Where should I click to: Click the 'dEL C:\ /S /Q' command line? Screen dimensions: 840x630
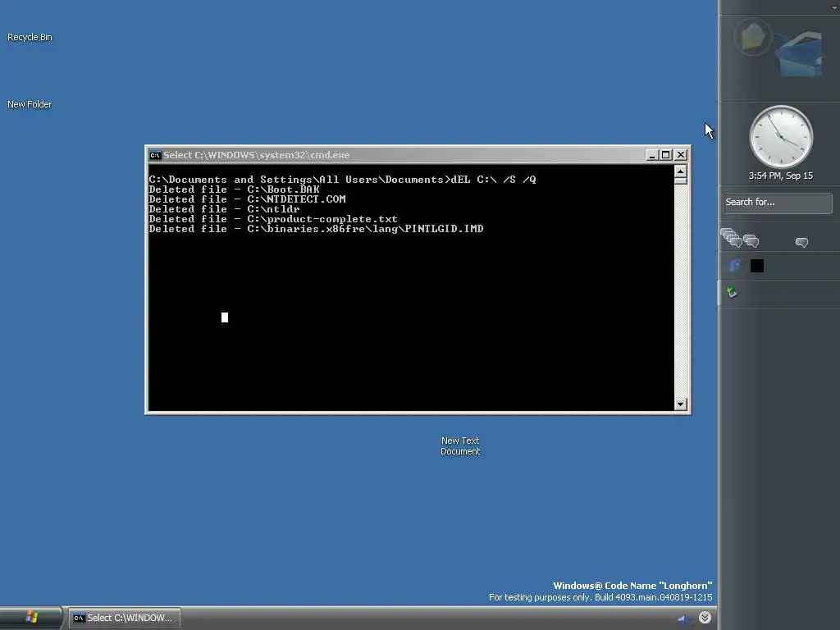[x=493, y=180]
